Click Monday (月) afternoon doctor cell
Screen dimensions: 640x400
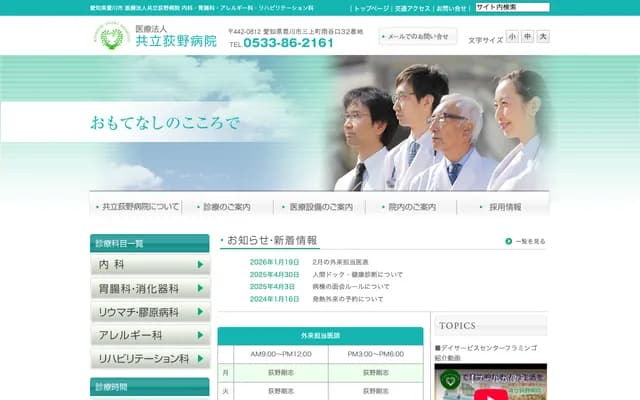(x=376, y=373)
